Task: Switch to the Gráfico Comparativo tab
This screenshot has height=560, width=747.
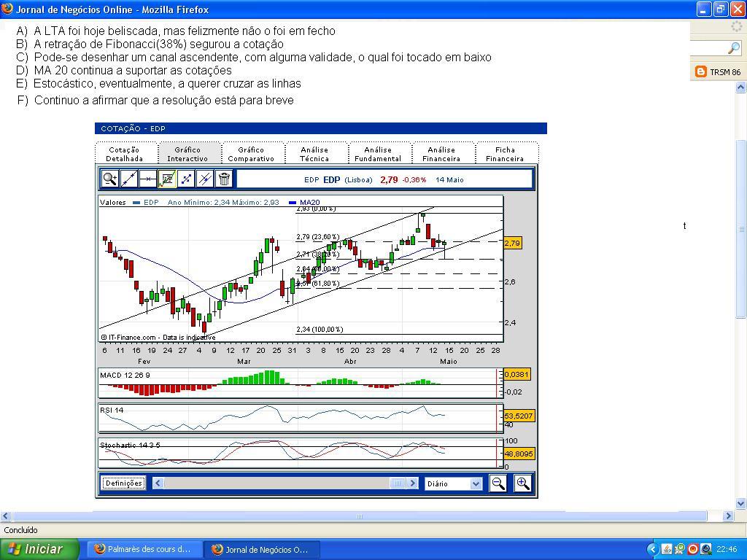Action: point(251,154)
